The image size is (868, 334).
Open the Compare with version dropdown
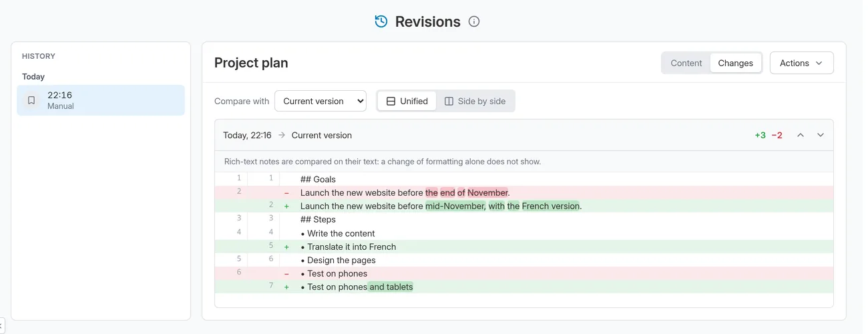pyautogui.click(x=320, y=101)
